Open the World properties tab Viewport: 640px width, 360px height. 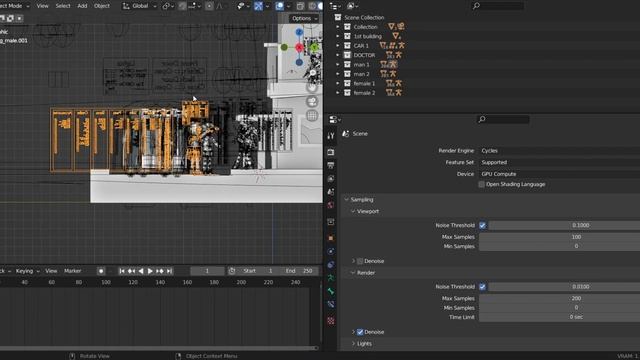331,205
